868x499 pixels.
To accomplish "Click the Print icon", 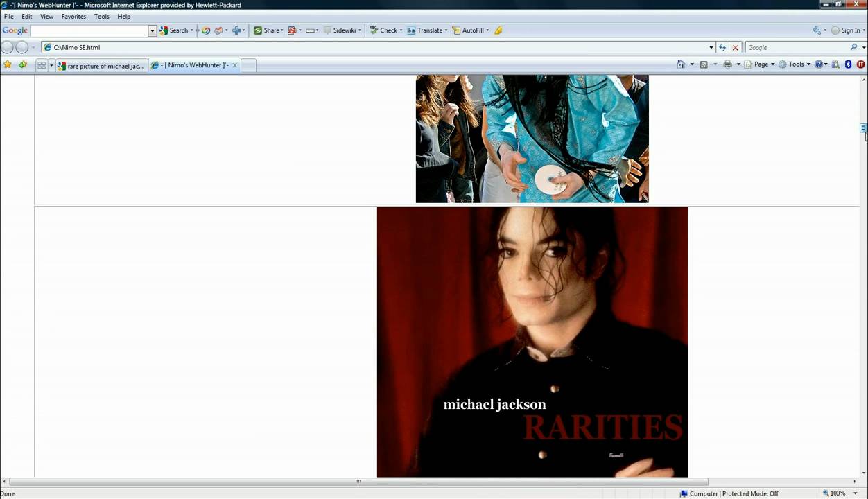I will tap(727, 64).
